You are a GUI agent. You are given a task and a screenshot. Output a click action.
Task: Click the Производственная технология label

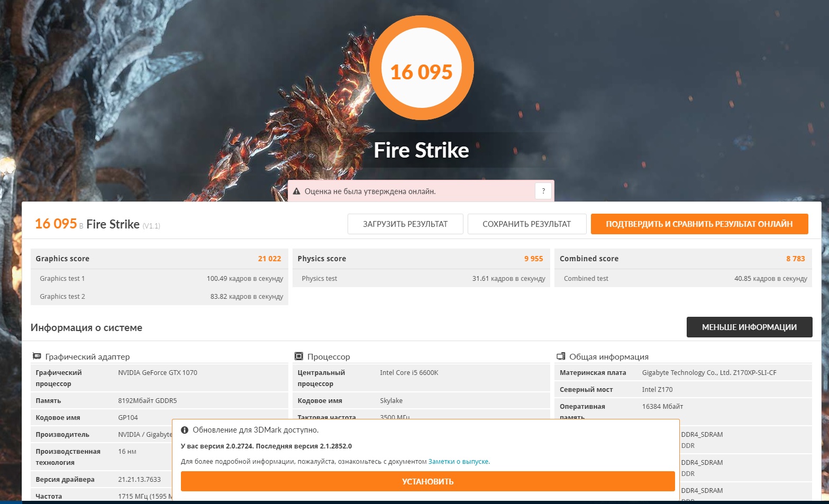click(68, 457)
